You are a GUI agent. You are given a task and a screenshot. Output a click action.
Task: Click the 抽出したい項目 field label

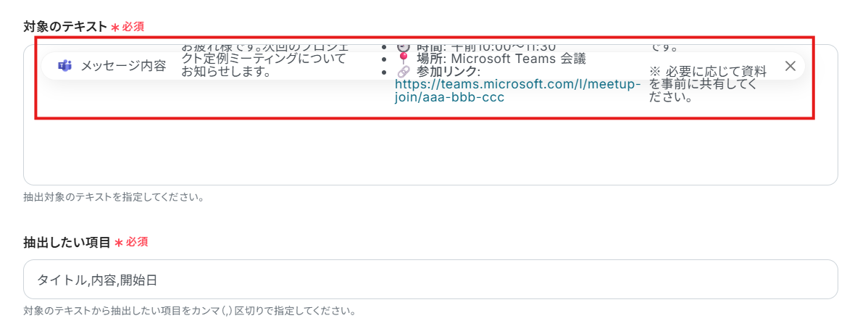click(x=67, y=242)
